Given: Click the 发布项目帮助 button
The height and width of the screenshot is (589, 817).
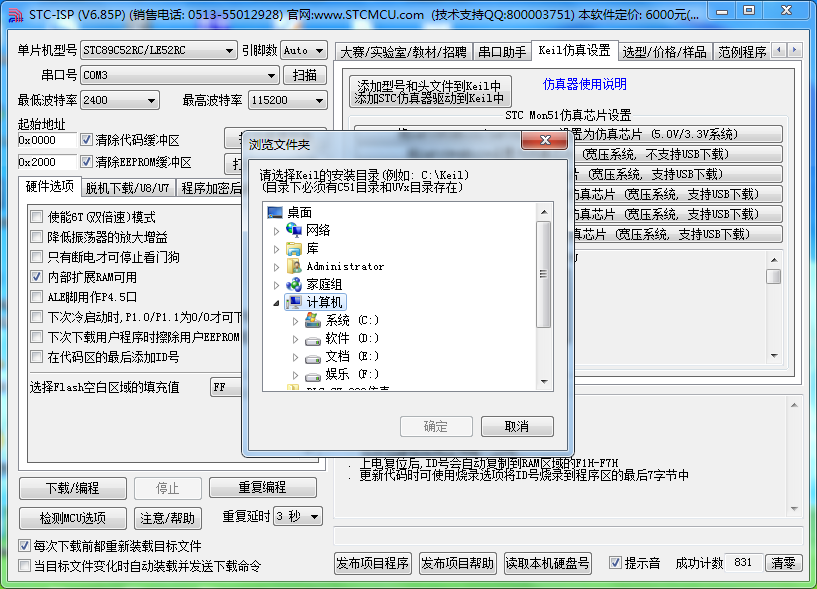Looking at the screenshot, I should pyautogui.click(x=457, y=563).
